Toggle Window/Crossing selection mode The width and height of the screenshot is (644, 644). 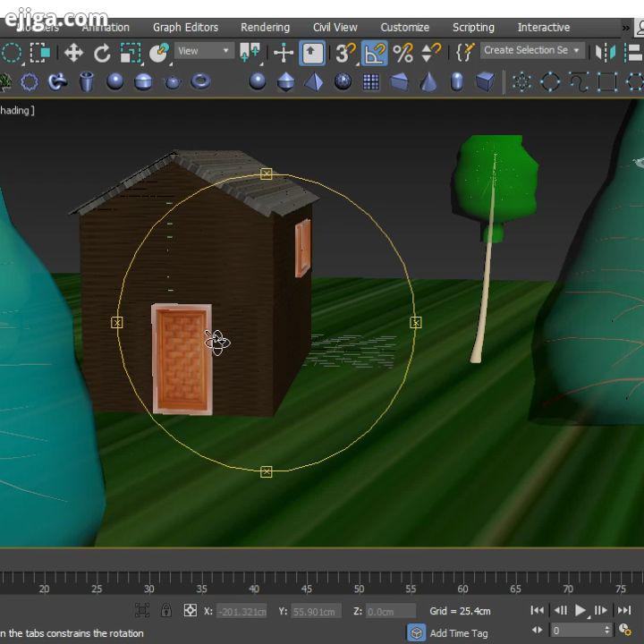[x=40, y=53]
